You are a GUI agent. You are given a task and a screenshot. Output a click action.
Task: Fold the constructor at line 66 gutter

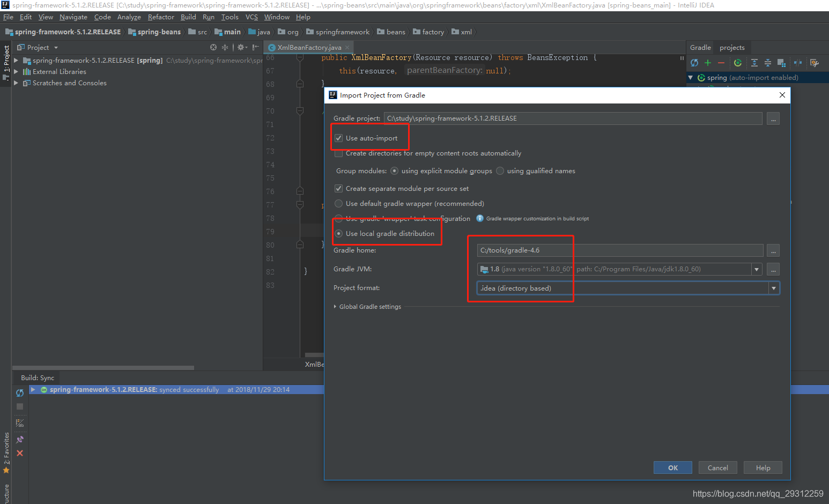[300, 58]
